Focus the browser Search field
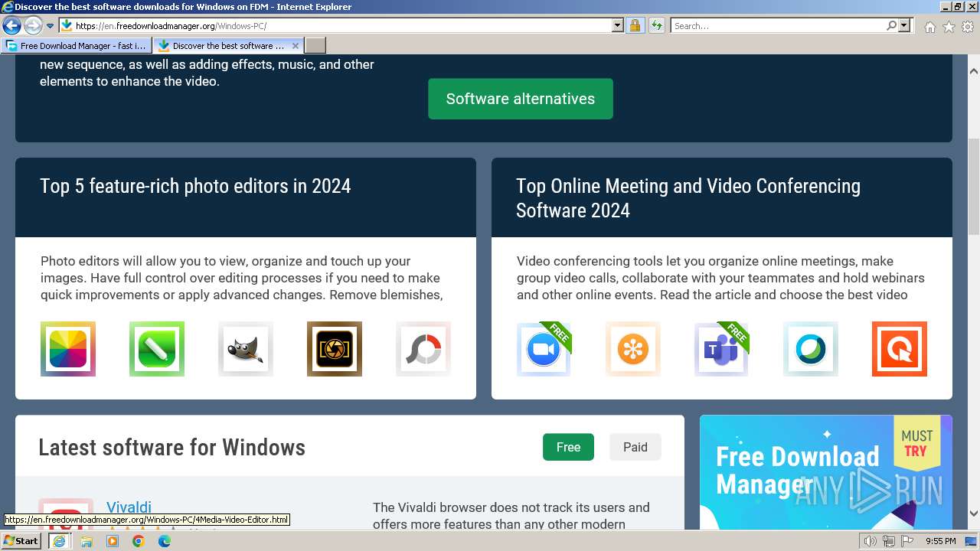The height and width of the screenshot is (551, 980). point(779,25)
